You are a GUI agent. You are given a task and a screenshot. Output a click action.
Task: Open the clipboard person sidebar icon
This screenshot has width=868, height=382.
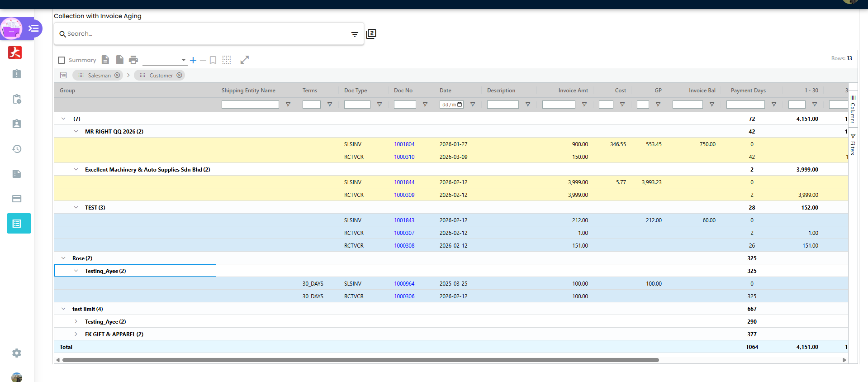(x=17, y=124)
